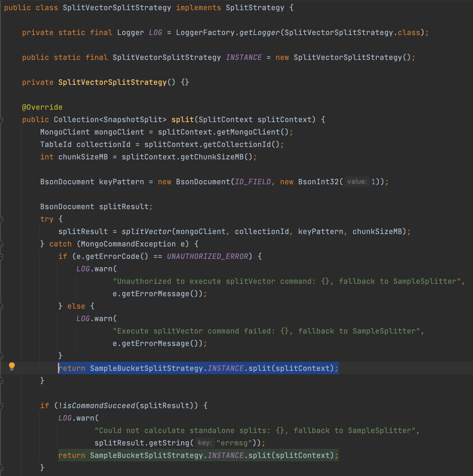Image resolution: width=473 pixels, height=476 pixels.
Task: Click the INSTANCE constant in its declaration
Action: (244, 57)
